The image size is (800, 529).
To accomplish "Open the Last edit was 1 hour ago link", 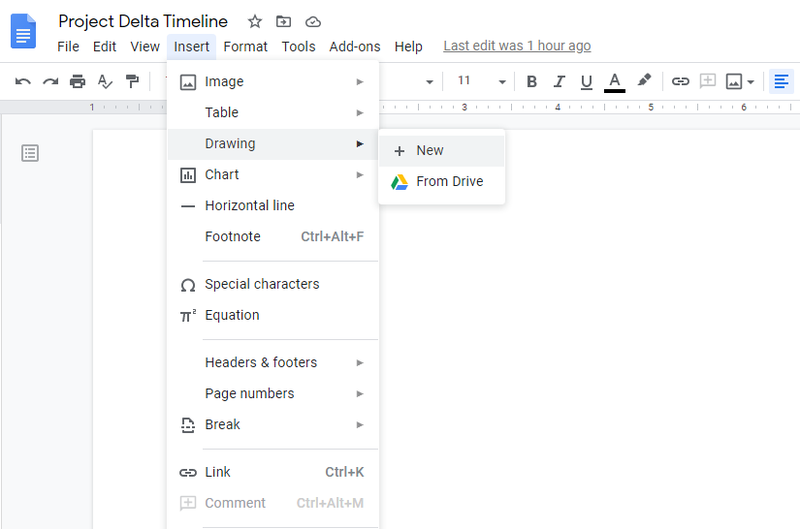I will coord(517,46).
